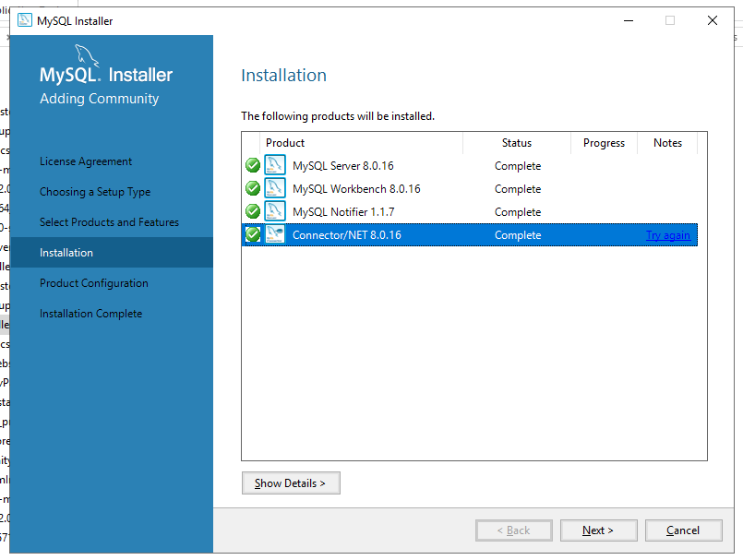Screen dimensions: 743x560
Task: Click green checkmark beside MySQL Server 8.0.16
Action: (253, 165)
